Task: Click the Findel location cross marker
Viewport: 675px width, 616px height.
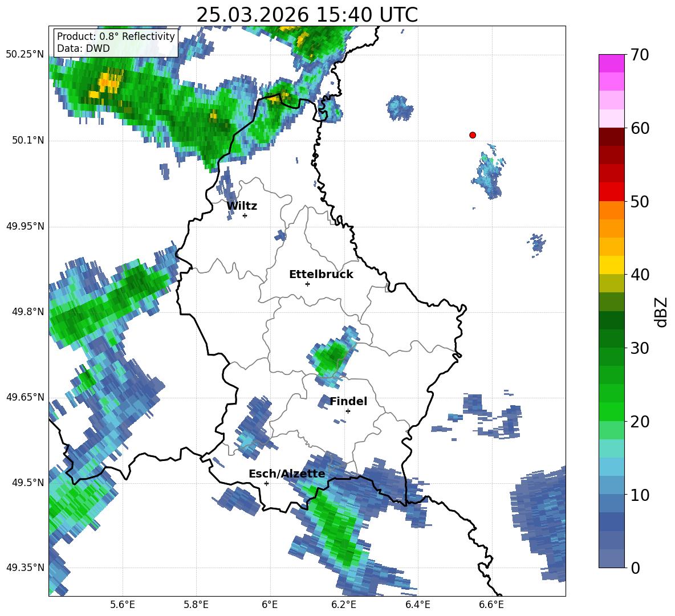Action: coord(348,411)
